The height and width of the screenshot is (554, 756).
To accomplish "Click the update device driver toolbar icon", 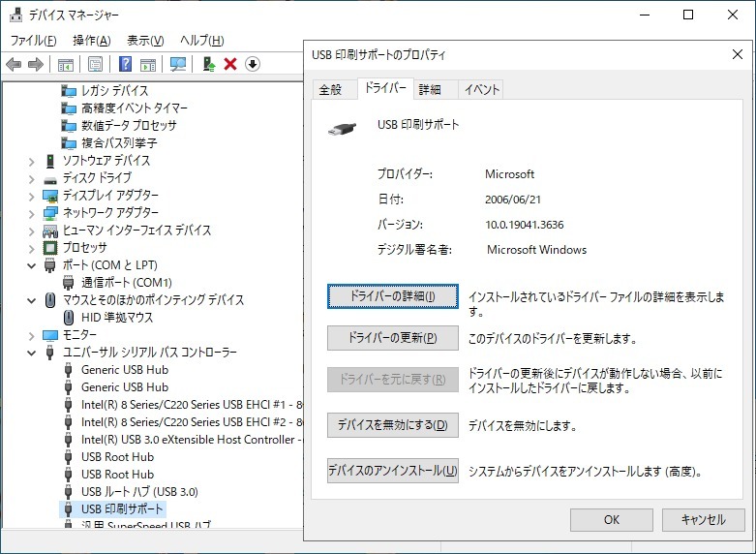I will tap(209, 64).
